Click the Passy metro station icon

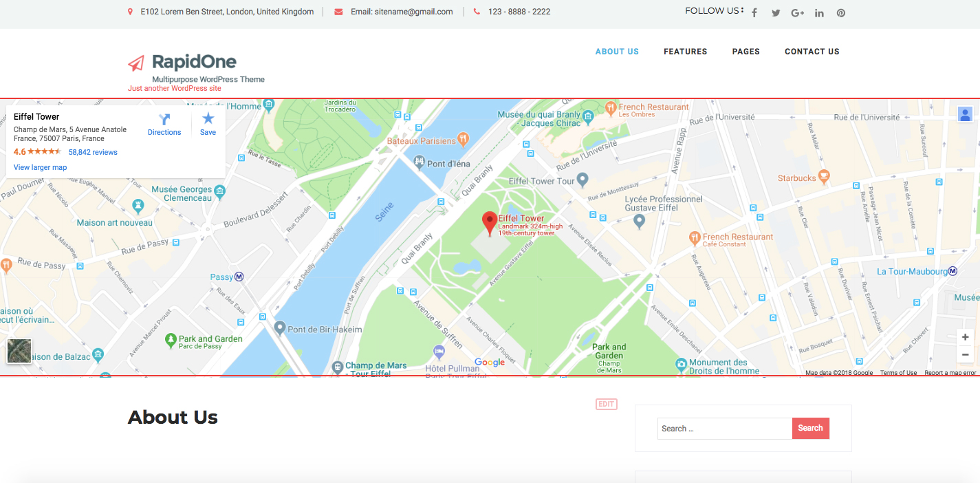[x=239, y=277]
